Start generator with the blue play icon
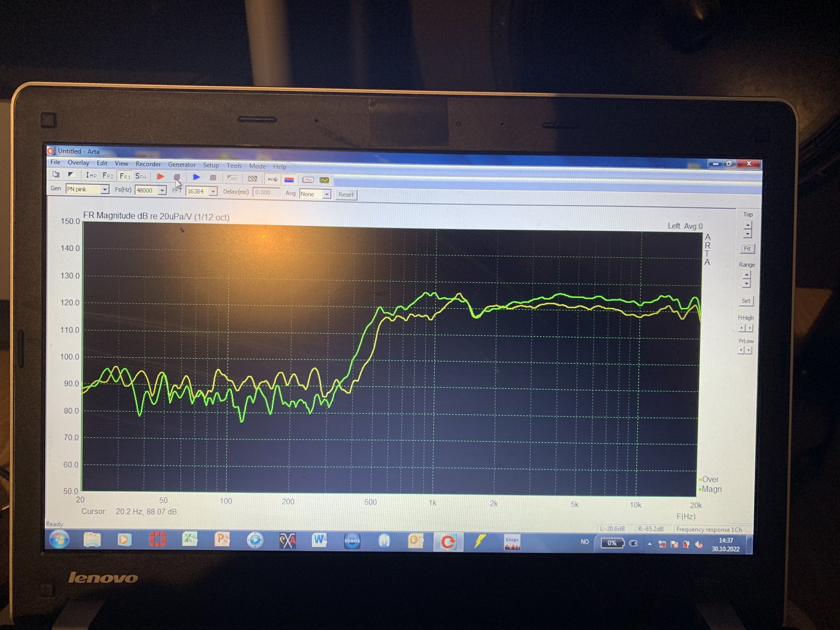Screen dimensions: 840x630 click(x=197, y=177)
